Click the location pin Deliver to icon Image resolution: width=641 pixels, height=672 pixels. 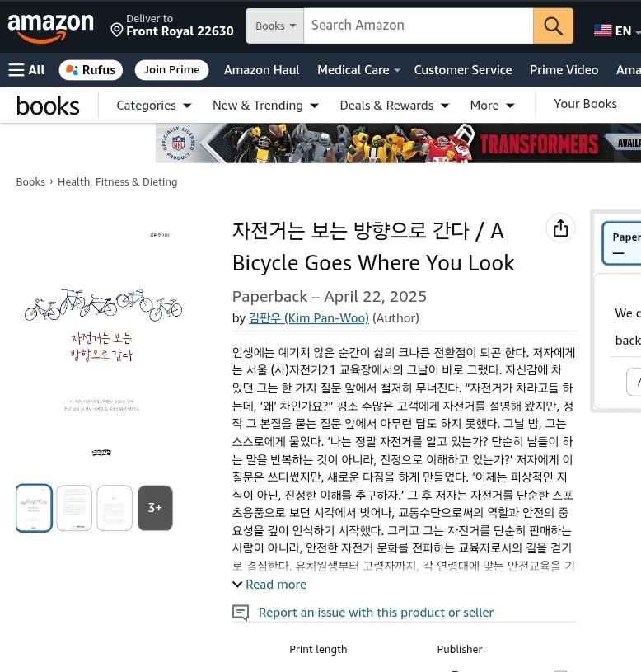click(x=116, y=30)
